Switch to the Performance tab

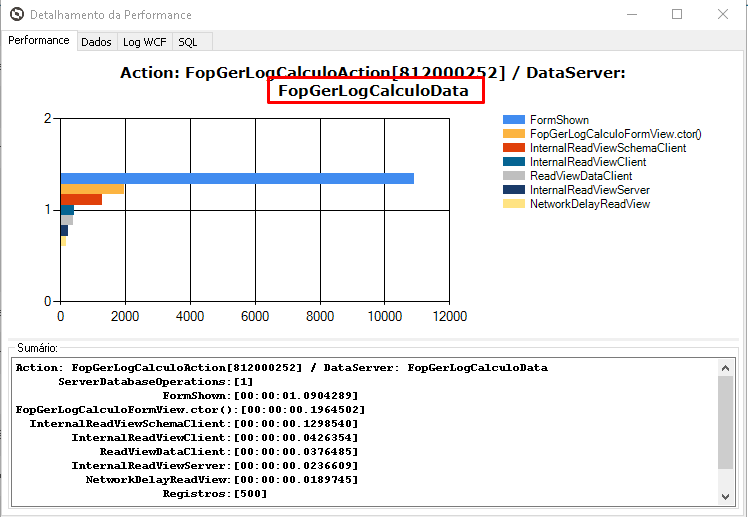coord(39,41)
